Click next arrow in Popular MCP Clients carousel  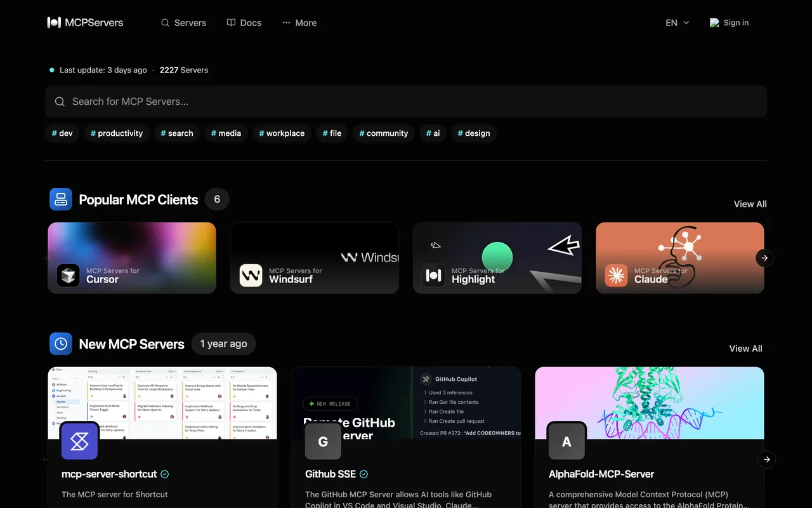pos(764,258)
